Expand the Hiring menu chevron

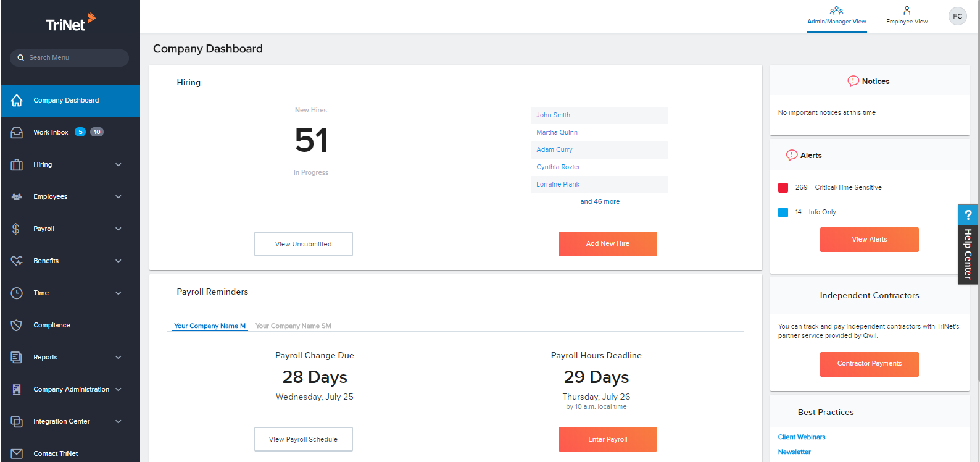[118, 165]
